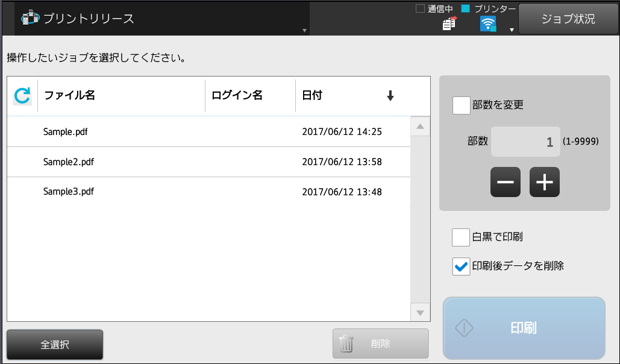Click the 部数 number input field
Screen dimensions: 620x364
(x=525, y=142)
